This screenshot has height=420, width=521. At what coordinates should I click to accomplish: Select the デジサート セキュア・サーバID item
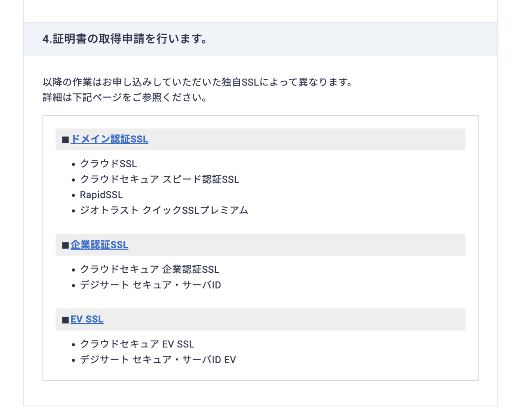(x=151, y=285)
